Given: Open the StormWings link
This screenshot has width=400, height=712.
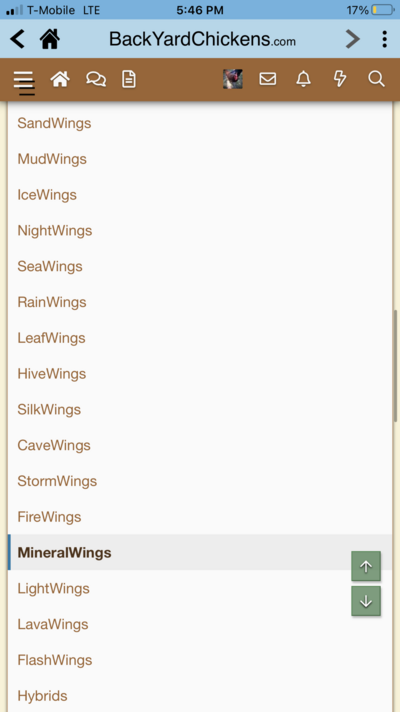Looking at the screenshot, I should 57,481.
